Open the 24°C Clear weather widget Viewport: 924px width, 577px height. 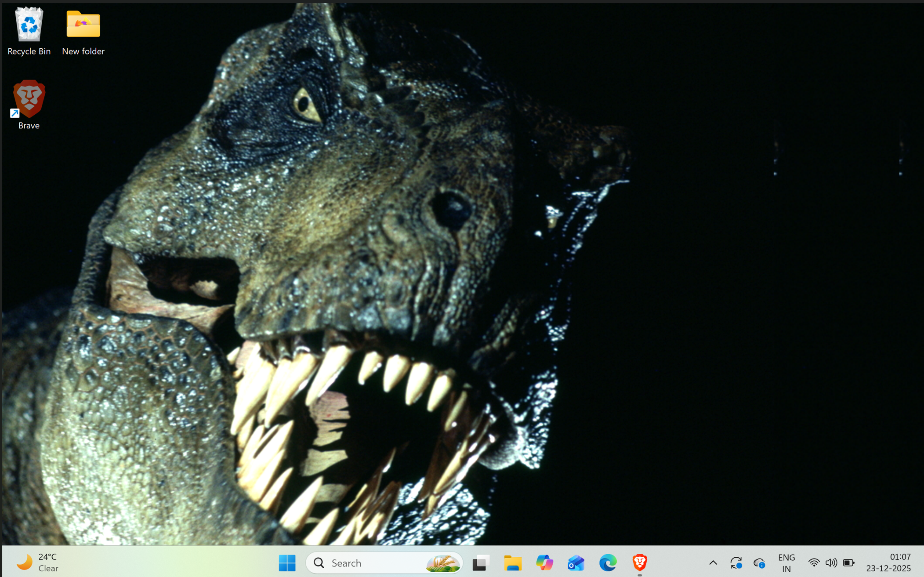coord(38,562)
